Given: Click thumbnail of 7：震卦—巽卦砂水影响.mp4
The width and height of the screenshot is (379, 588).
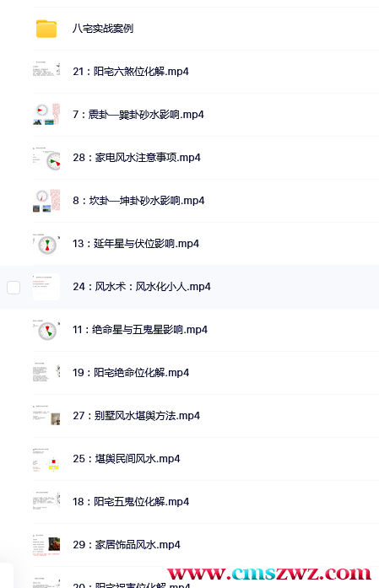Looking at the screenshot, I should click(x=46, y=115).
